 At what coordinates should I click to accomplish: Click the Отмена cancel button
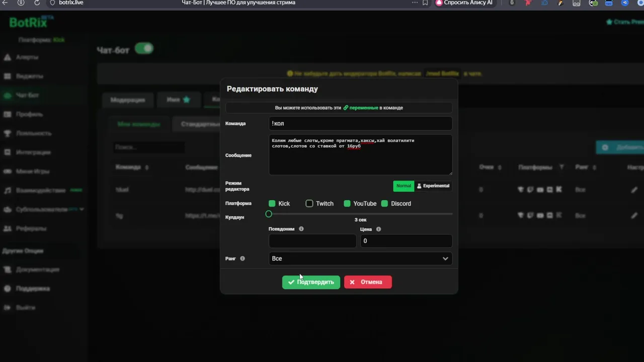tap(368, 283)
